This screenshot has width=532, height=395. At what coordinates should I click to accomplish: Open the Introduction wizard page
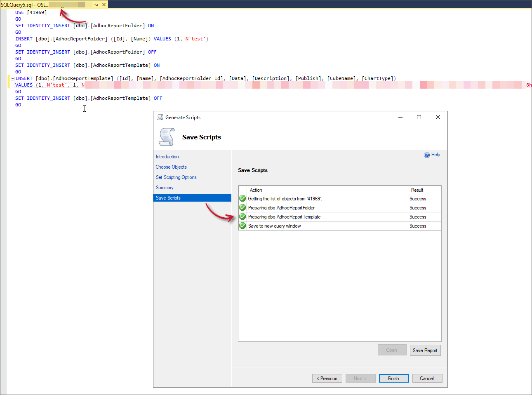[167, 157]
